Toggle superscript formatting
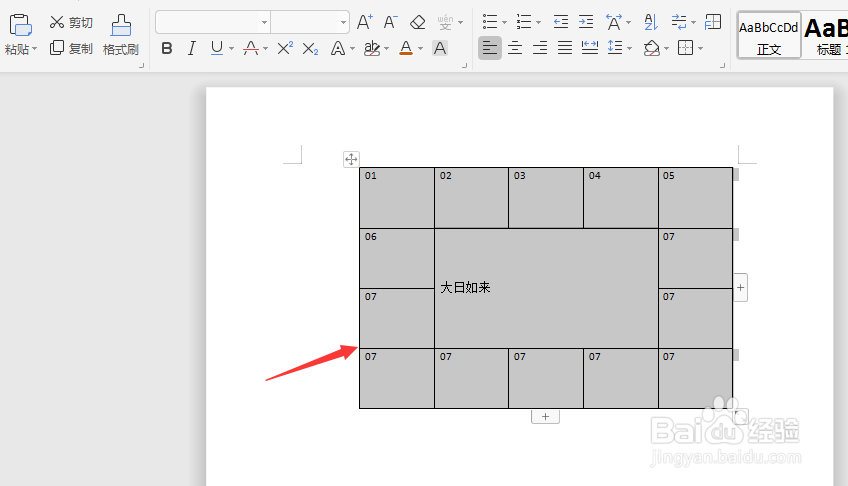 pyautogui.click(x=284, y=48)
